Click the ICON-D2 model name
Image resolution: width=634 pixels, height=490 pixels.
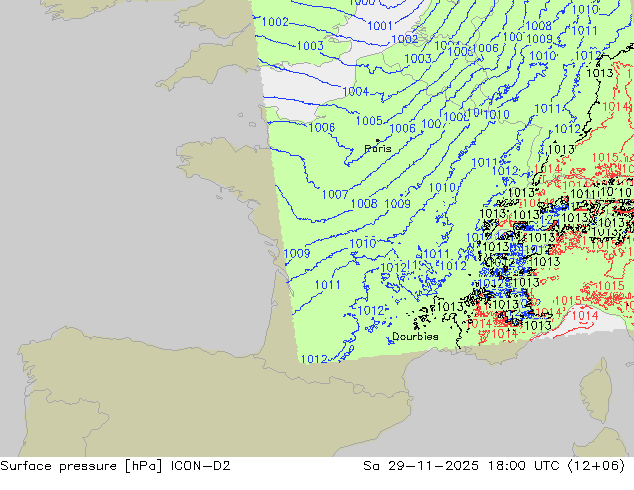(x=201, y=466)
